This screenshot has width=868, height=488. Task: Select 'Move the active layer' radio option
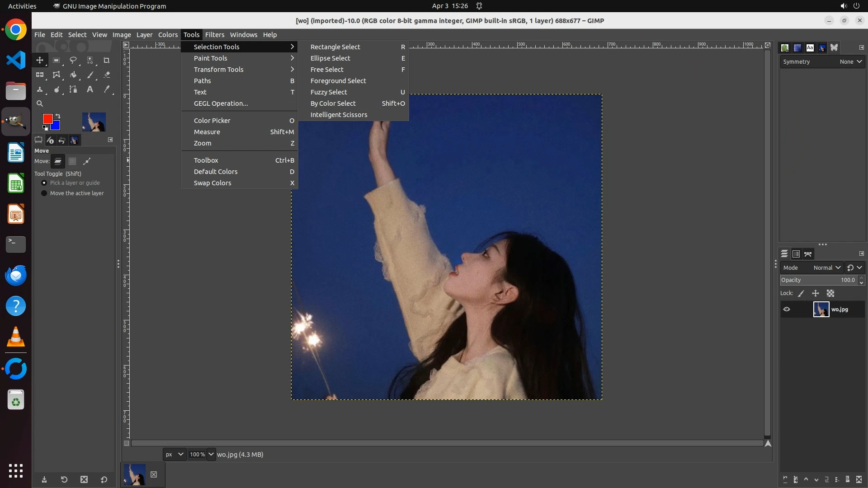44,193
